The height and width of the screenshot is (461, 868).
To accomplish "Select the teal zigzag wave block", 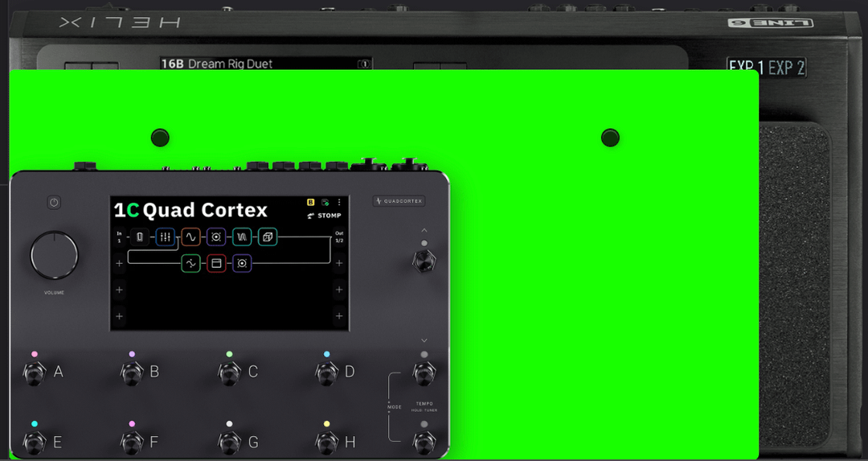I will point(242,237).
